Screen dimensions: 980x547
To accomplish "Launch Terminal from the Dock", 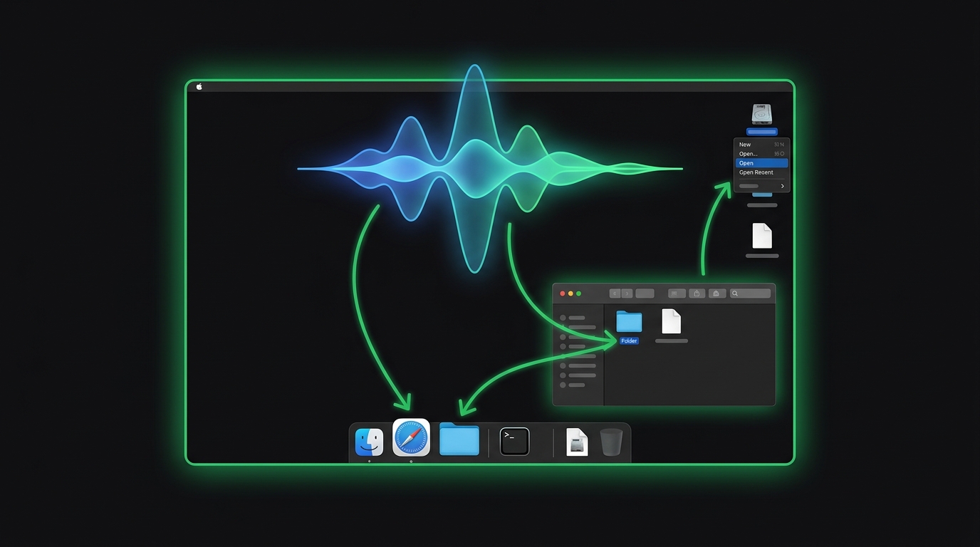I will click(514, 441).
